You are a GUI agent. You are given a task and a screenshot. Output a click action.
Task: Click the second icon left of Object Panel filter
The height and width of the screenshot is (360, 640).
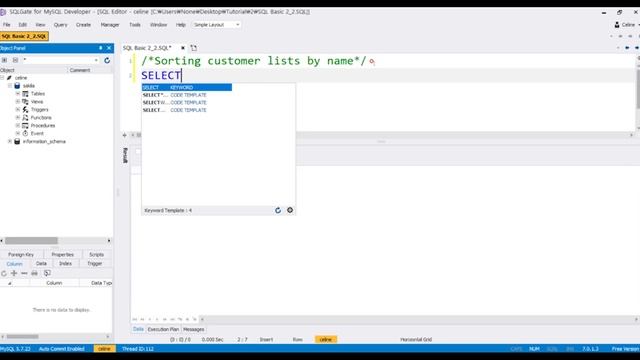tap(15, 60)
